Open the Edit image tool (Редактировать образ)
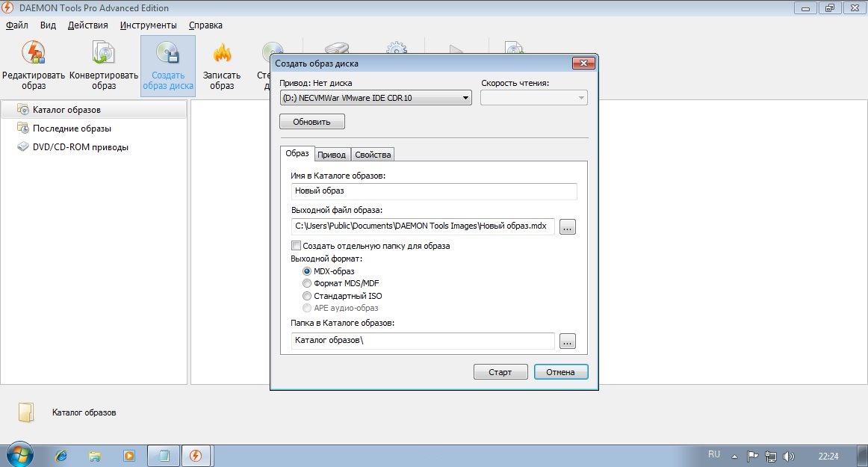The width and height of the screenshot is (868, 467). (x=33, y=65)
